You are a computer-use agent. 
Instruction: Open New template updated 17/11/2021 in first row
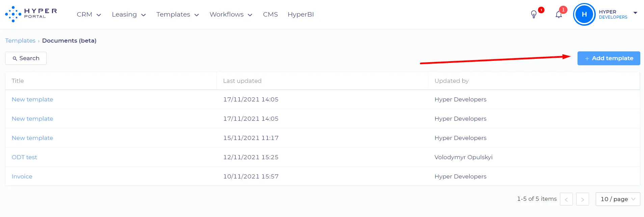(x=32, y=99)
